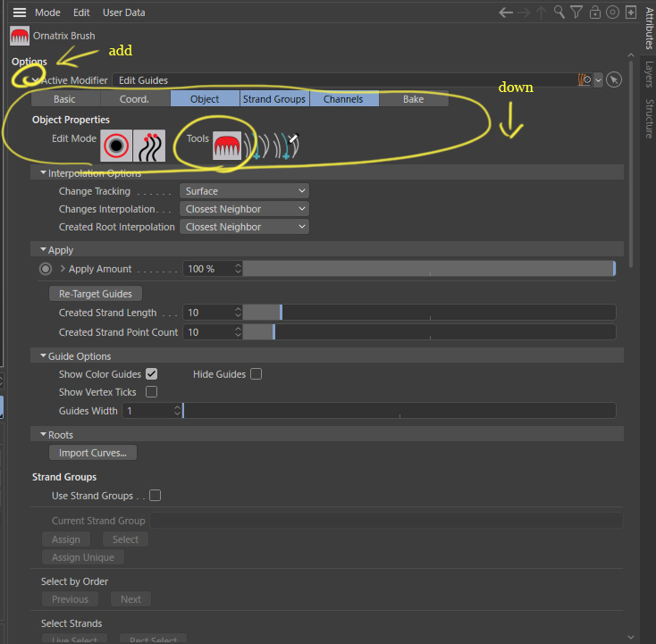Open the search magnifier in Attributes panel

(559, 13)
